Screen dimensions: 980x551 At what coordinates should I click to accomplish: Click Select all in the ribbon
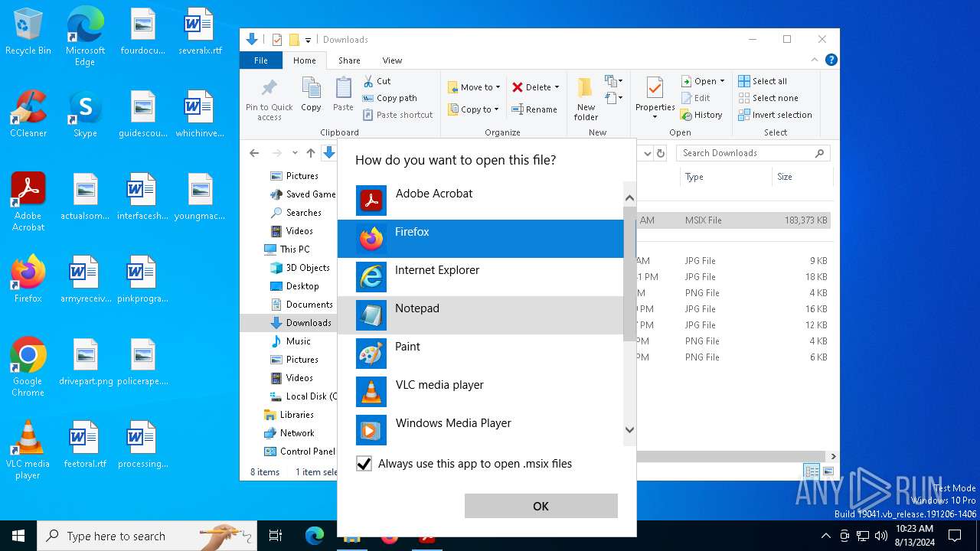pyautogui.click(x=763, y=81)
